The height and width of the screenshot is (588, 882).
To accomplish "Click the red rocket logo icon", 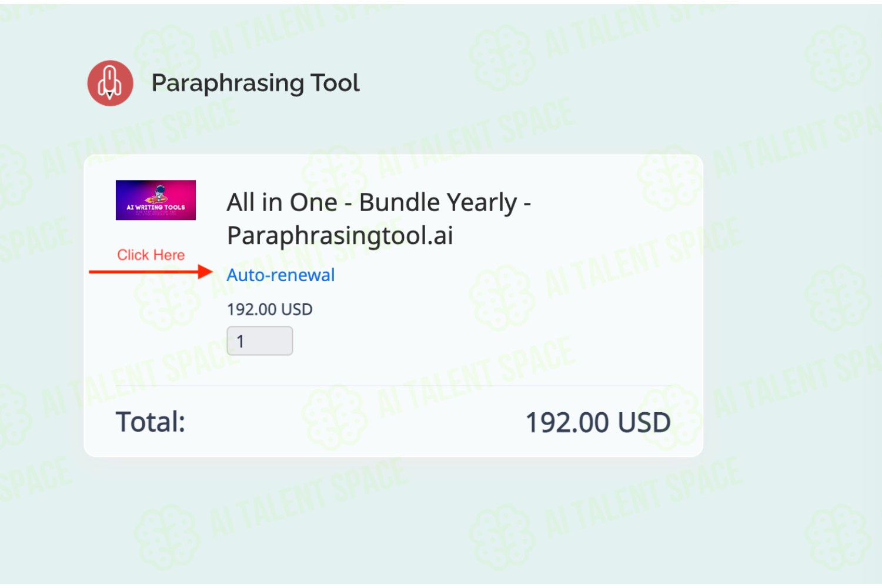I will click(x=110, y=83).
